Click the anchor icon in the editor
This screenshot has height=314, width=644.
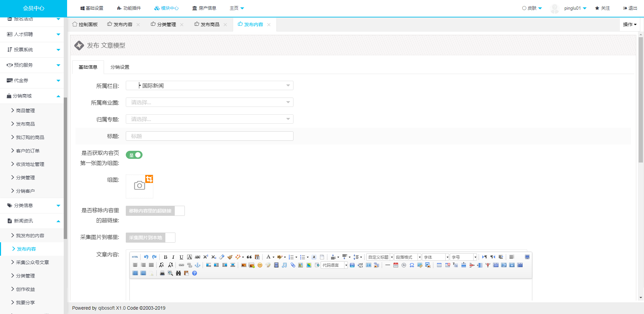[198, 265]
